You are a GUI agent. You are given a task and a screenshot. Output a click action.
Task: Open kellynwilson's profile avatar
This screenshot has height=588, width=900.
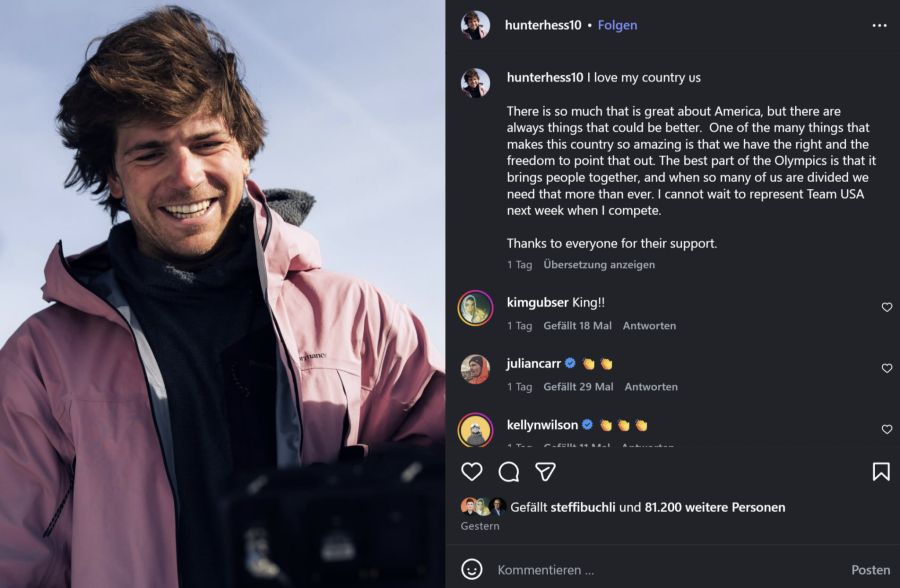(x=475, y=430)
